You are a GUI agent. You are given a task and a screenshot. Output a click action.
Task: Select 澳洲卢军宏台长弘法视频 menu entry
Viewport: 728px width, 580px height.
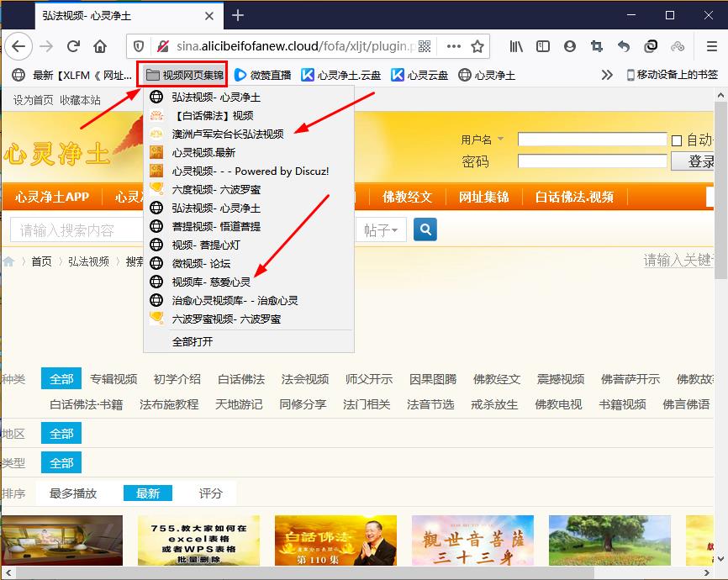pyautogui.click(x=248, y=134)
